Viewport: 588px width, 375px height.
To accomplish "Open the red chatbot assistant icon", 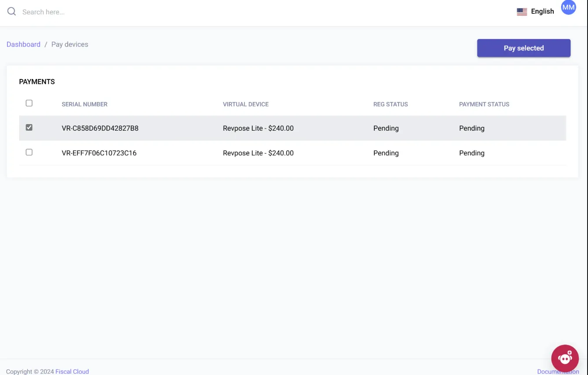I will 565,359.
